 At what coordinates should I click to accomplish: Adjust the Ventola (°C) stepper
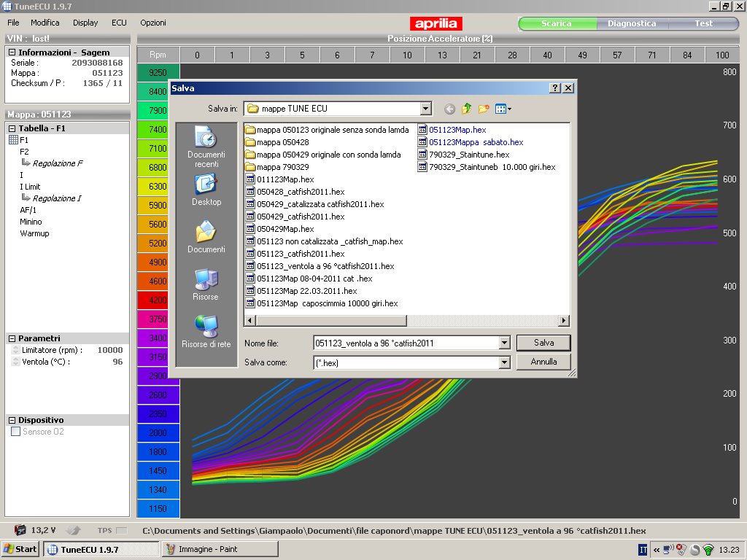15,362
